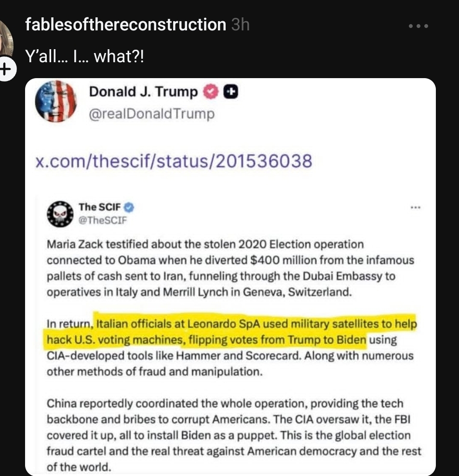Open the fablesofthereconstruction username profile
The width and height of the screenshot is (459, 476).
tap(125, 25)
